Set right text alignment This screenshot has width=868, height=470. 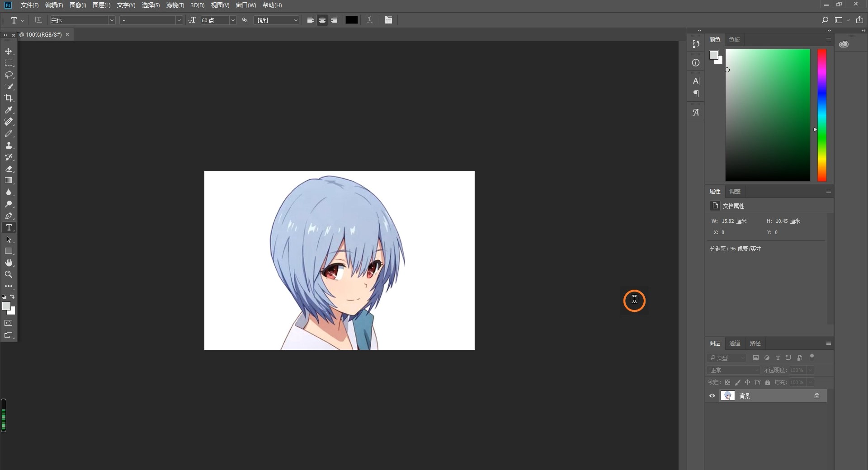pos(334,20)
